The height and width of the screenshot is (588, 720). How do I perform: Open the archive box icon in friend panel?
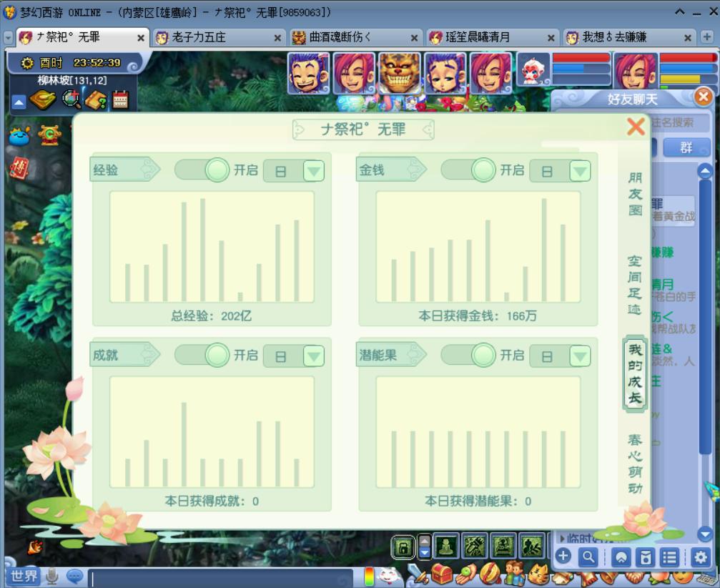[x=645, y=557]
